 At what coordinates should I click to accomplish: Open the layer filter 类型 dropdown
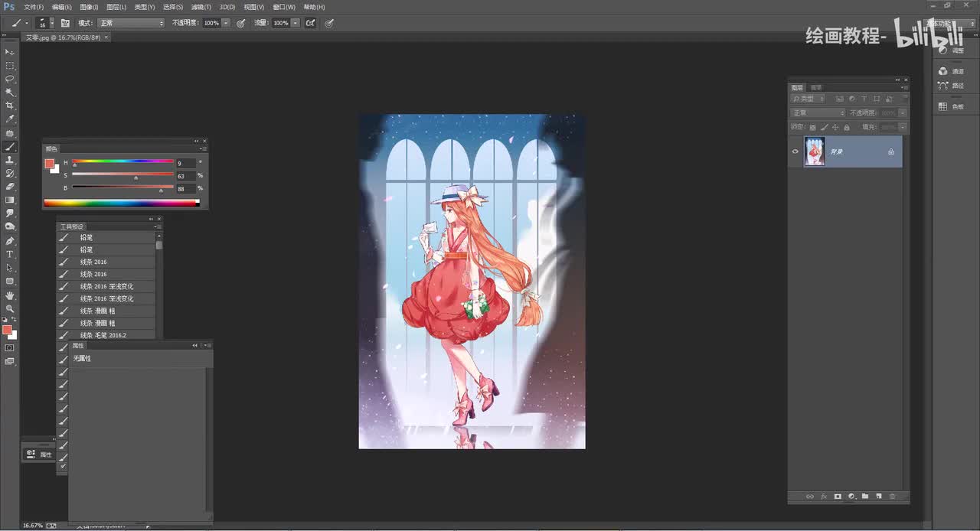808,99
